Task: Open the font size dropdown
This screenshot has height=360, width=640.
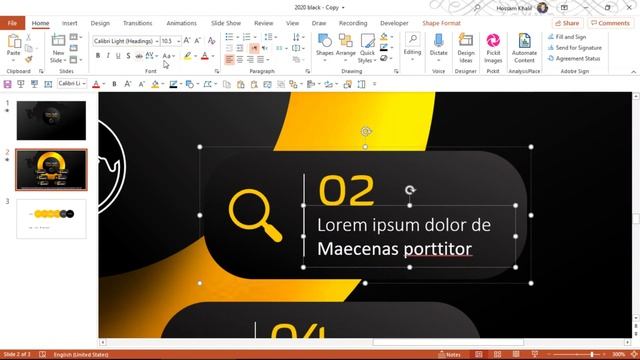Action: [178, 41]
